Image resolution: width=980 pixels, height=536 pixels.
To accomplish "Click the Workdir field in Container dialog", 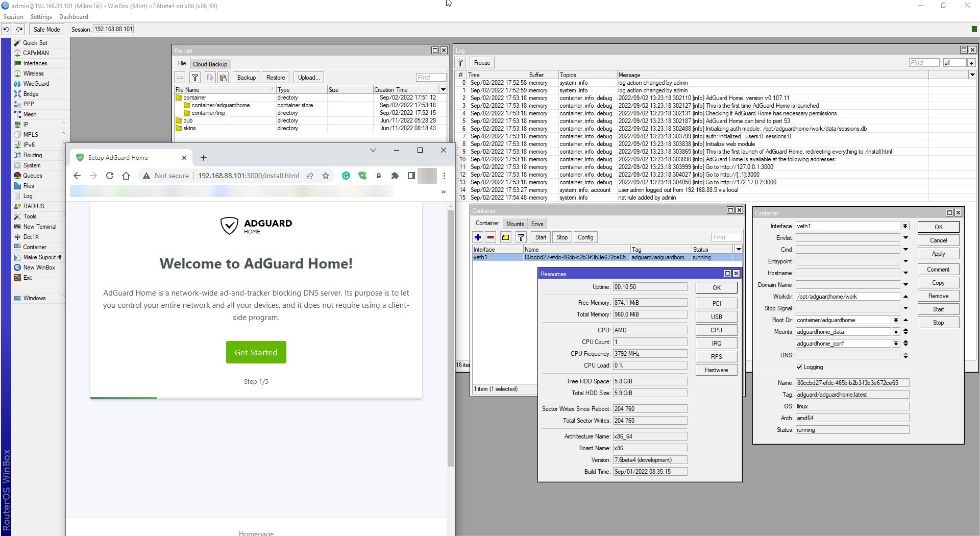I will click(x=847, y=297).
